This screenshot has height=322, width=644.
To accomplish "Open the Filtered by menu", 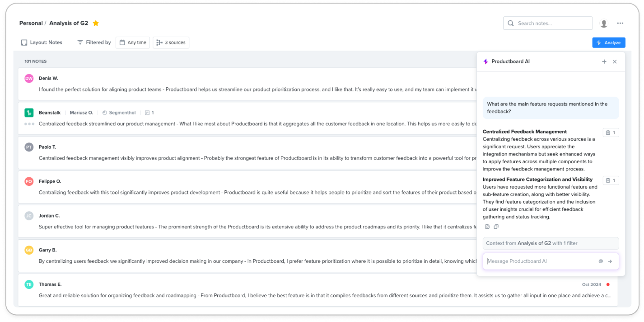I will pos(94,43).
